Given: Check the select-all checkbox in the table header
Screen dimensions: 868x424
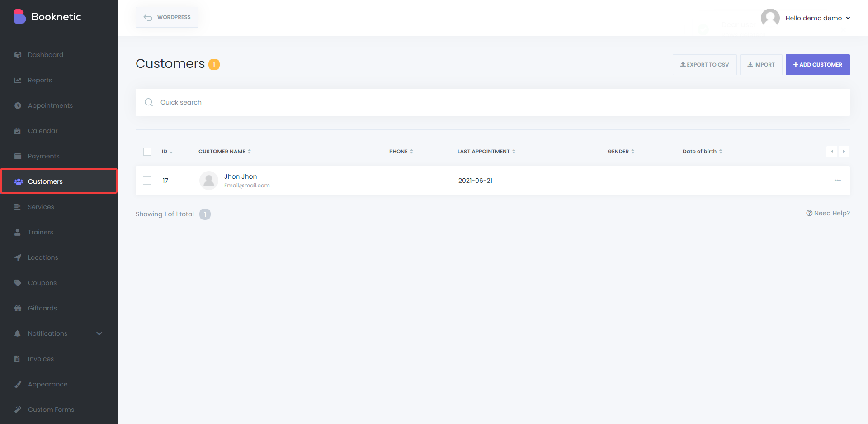Looking at the screenshot, I should pyautogui.click(x=147, y=152).
